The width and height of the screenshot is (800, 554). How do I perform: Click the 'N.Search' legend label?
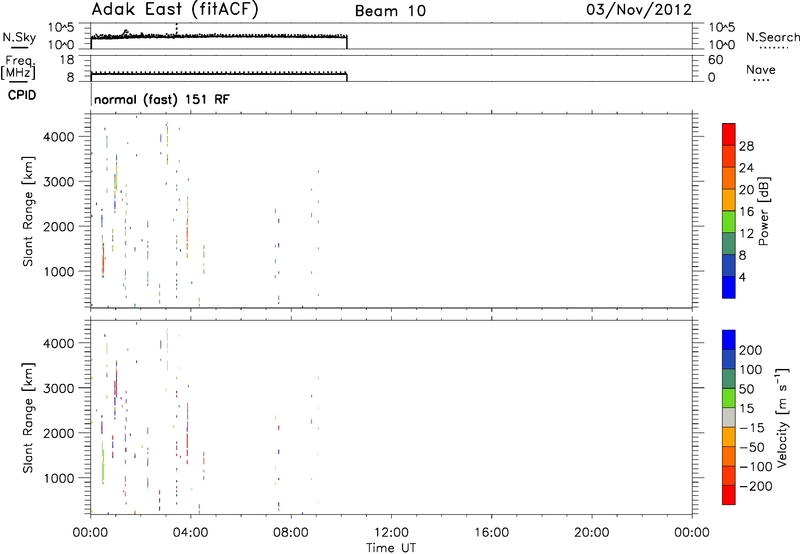(x=772, y=37)
